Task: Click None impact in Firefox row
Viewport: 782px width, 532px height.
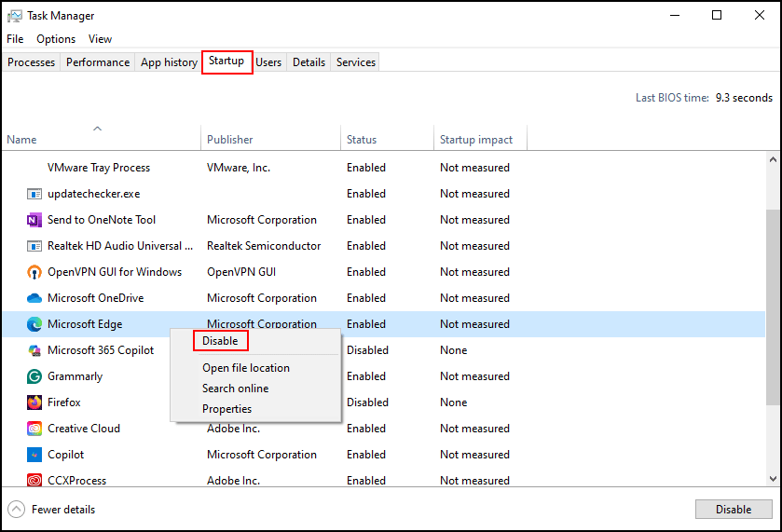Action: coord(453,402)
